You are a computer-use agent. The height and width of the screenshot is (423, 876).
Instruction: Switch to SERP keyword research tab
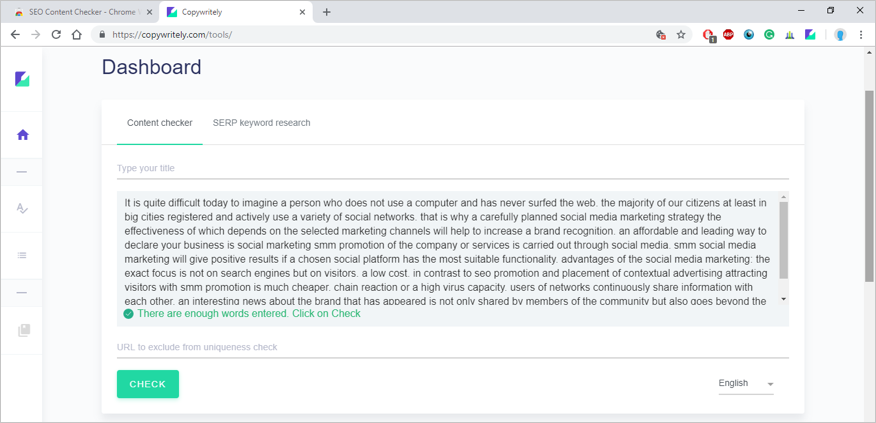click(x=261, y=123)
